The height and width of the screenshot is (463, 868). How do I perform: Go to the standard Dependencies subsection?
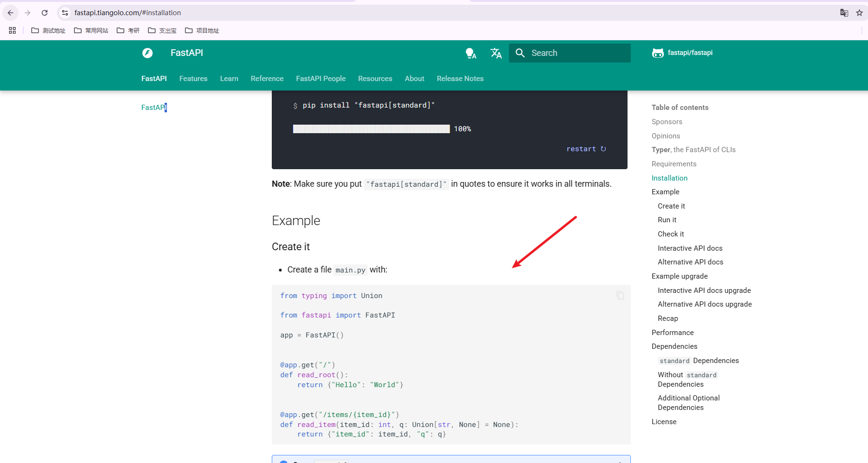pyautogui.click(x=698, y=361)
